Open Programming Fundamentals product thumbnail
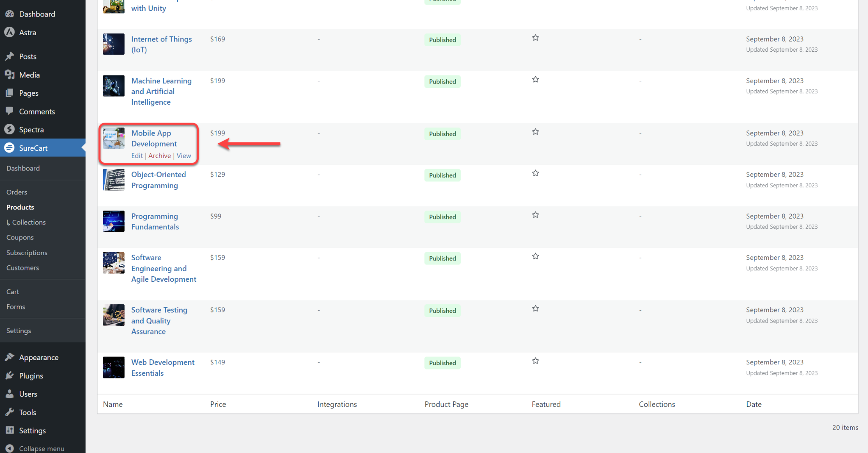The image size is (868, 453). [x=114, y=221]
